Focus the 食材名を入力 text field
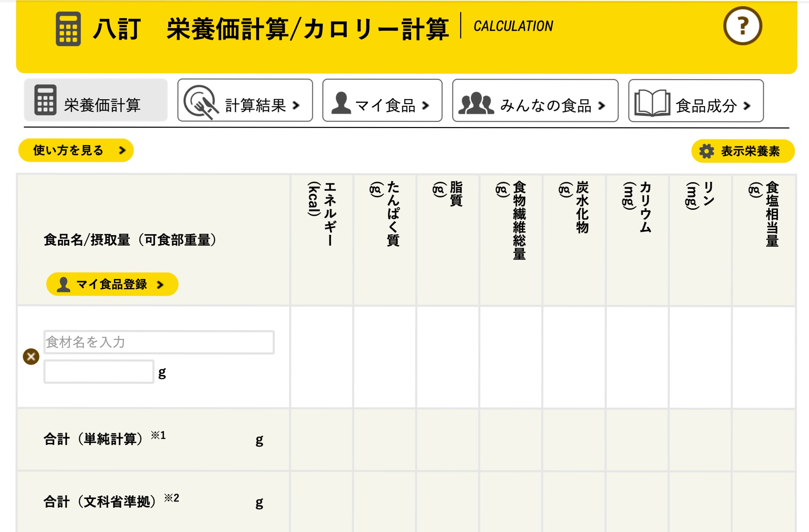This screenshot has height=532, width=809. click(x=159, y=342)
